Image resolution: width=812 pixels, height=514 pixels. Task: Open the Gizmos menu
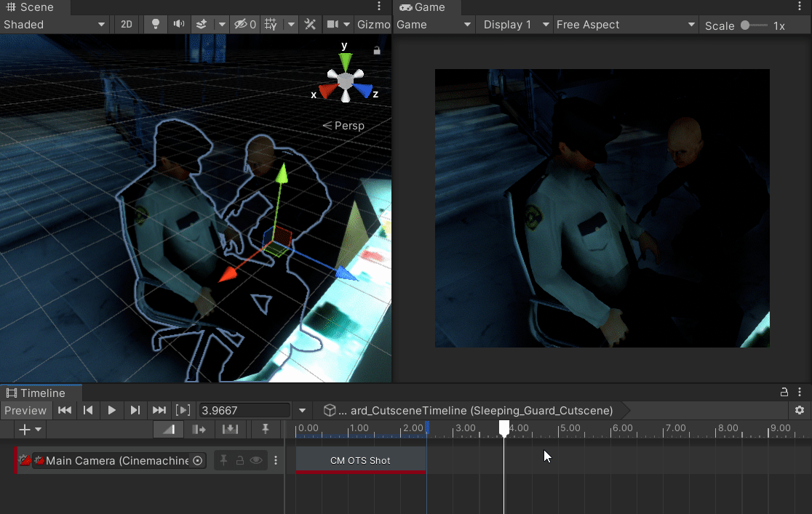(373, 24)
